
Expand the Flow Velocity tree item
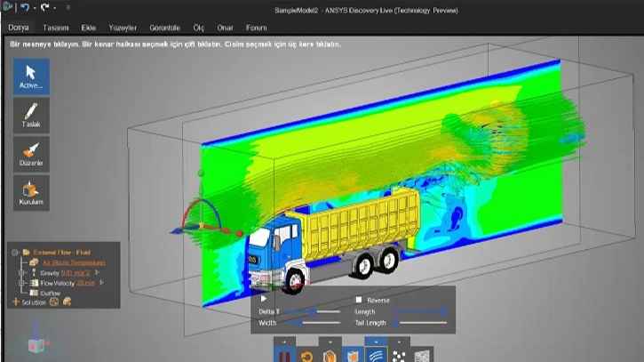(x=22, y=282)
